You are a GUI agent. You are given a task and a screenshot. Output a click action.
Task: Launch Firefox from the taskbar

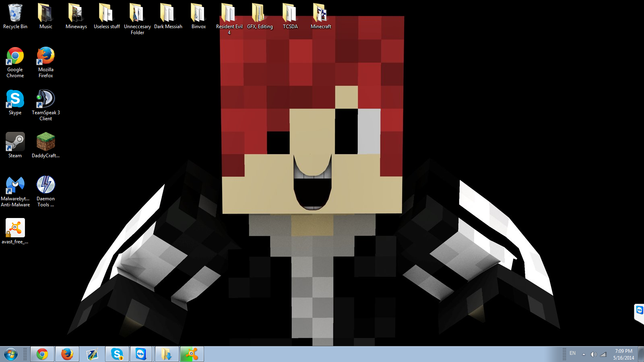point(67,354)
